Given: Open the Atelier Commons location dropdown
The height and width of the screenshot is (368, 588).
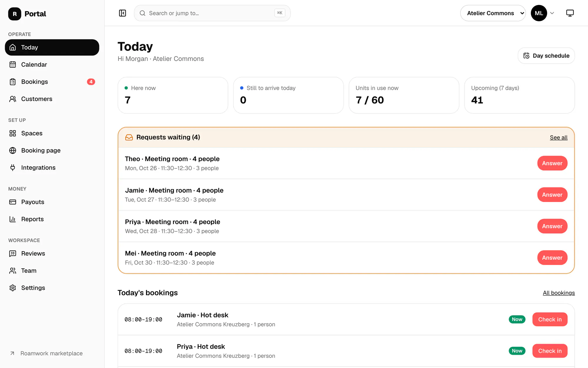Looking at the screenshot, I should [x=493, y=13].
